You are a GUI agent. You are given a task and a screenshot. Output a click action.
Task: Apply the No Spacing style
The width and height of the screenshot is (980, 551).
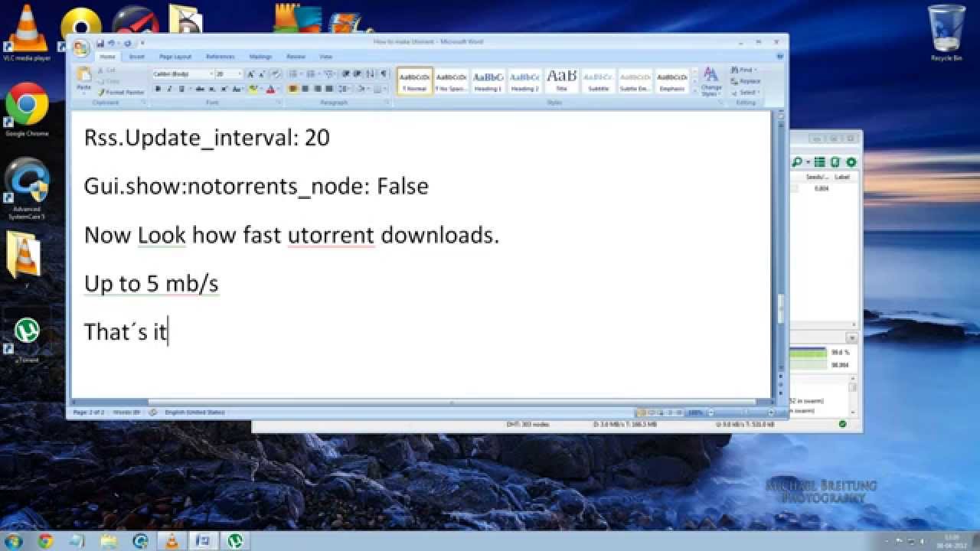pyautogui.click(x=452, y=81)
